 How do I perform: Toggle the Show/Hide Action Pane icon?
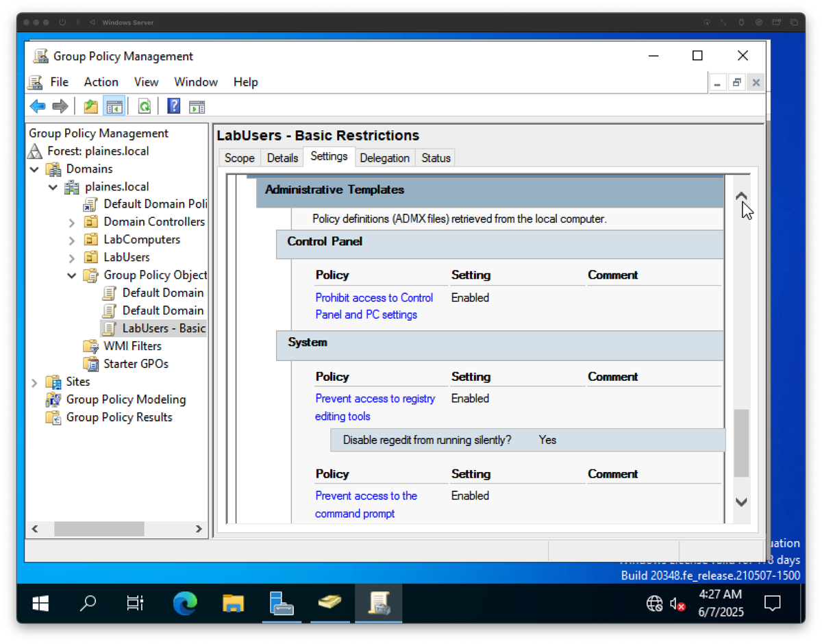tap(197, 106)
